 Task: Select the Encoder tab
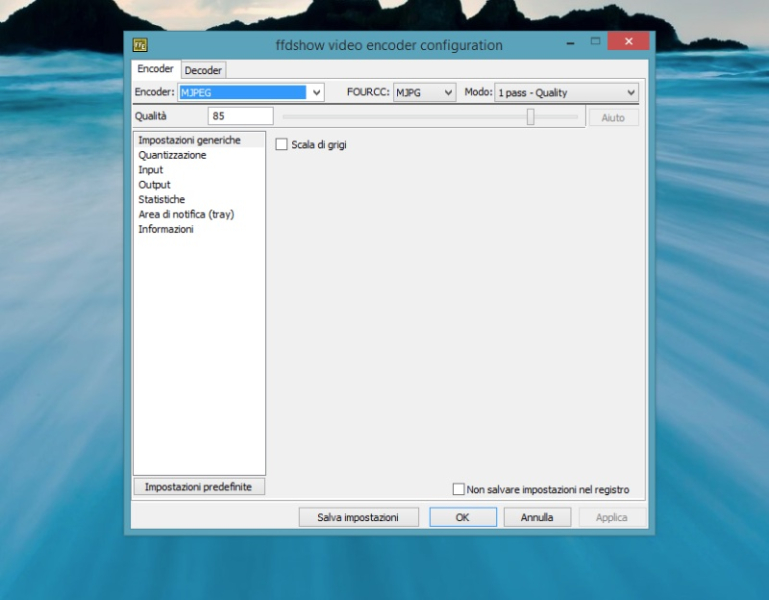155,69
